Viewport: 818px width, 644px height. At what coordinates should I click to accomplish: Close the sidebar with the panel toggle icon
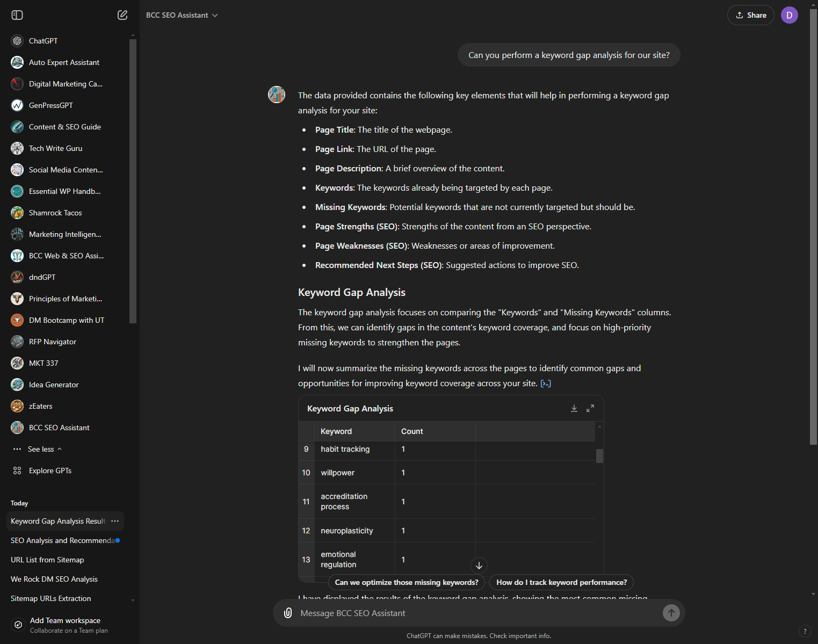[x=17, y=15]
